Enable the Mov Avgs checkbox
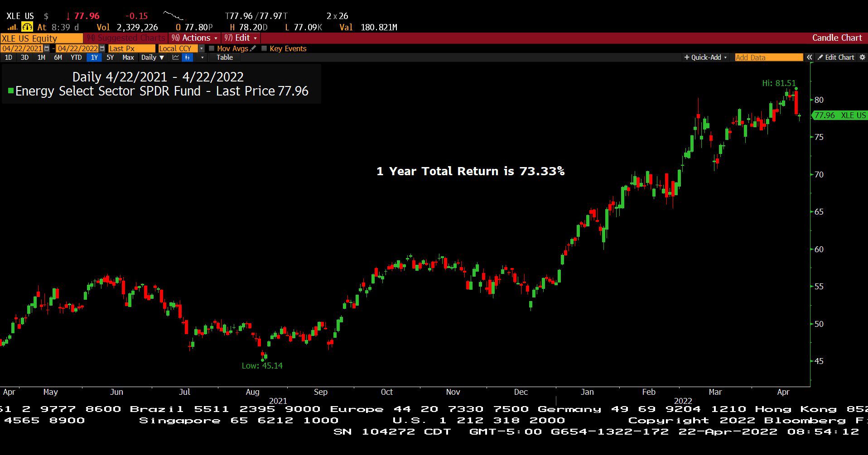 pos(212,48)
